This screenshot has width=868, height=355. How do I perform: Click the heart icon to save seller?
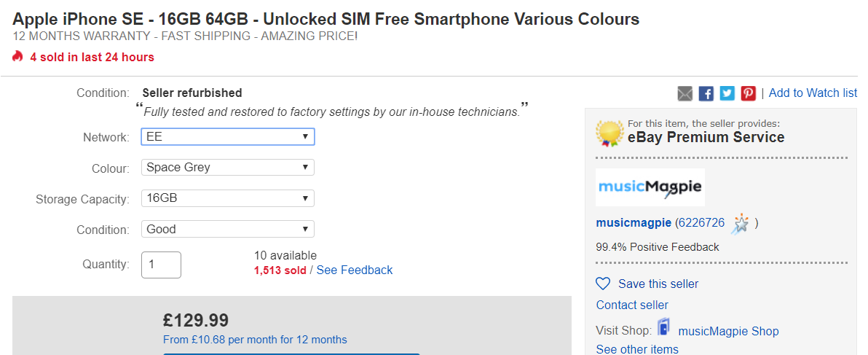coord(603,284)
